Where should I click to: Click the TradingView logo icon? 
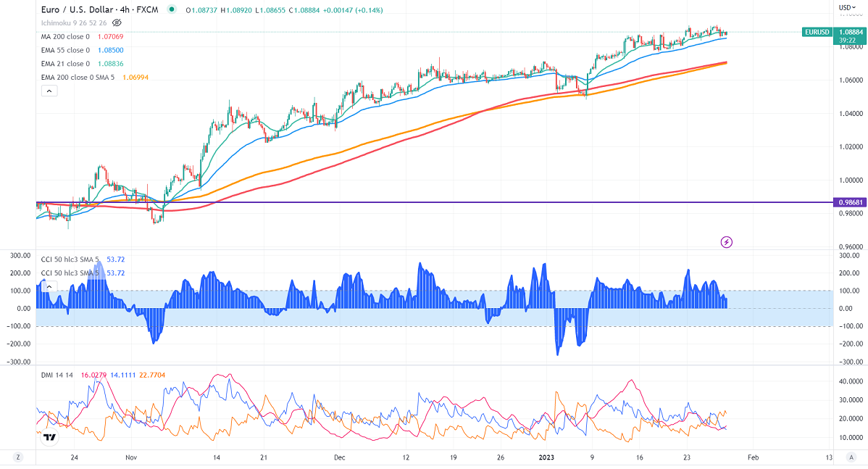(49, 437)
